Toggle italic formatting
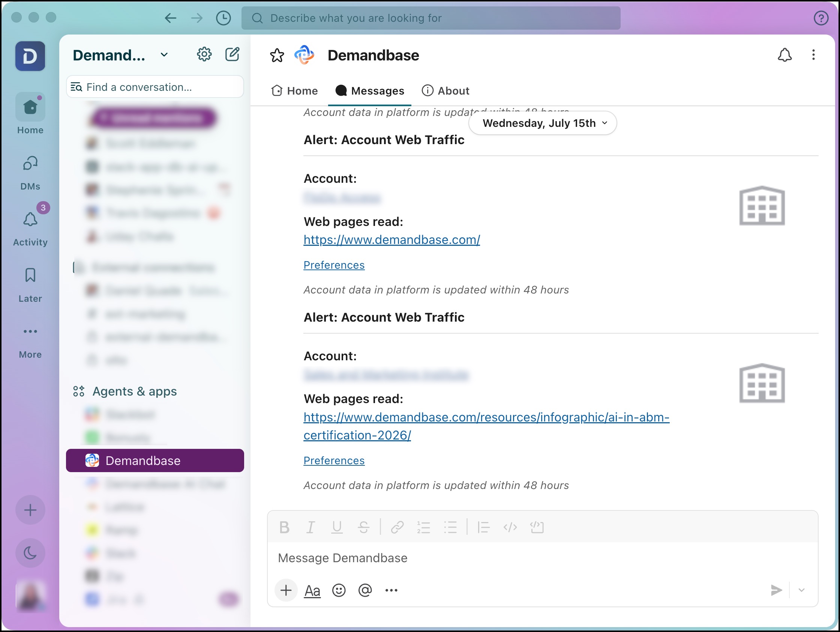Screen dimensions: 840x632 click(x=310, y=528)
